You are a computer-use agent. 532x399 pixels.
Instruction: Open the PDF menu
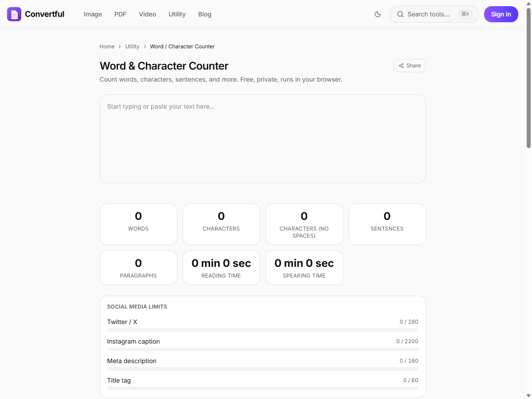pyautogui.click(x=120, y=14)
